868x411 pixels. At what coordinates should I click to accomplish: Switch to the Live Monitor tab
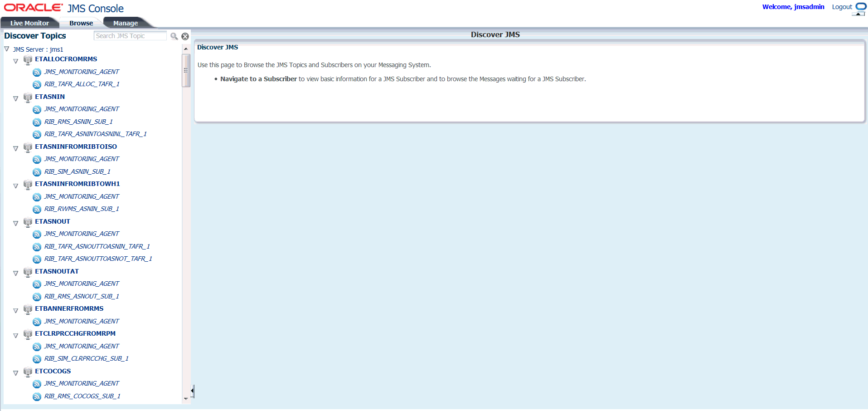pyautogui.click(x=29, y=23)
